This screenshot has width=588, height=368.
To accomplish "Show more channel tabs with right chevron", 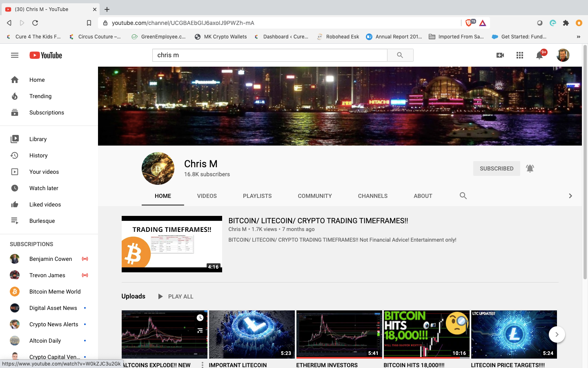I will [570, 196].
